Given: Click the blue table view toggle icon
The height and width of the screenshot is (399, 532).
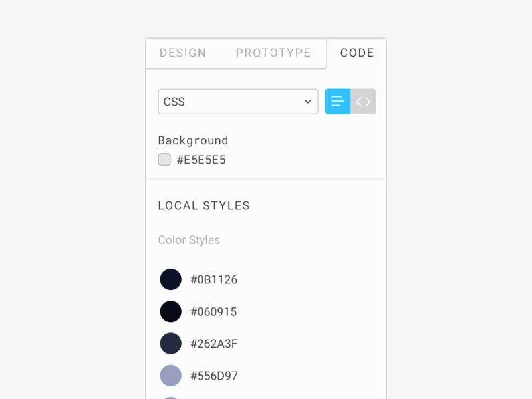Looking at the screenshot, I should point(338,101).
